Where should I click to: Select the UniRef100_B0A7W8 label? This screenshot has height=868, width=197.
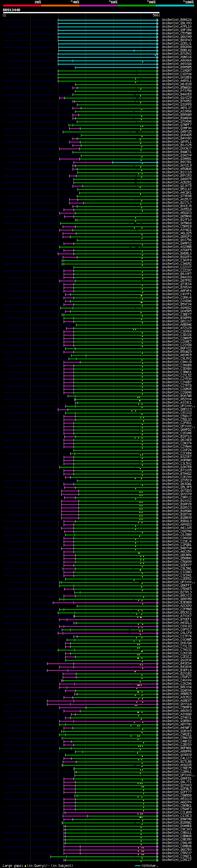tap(176, 396)
